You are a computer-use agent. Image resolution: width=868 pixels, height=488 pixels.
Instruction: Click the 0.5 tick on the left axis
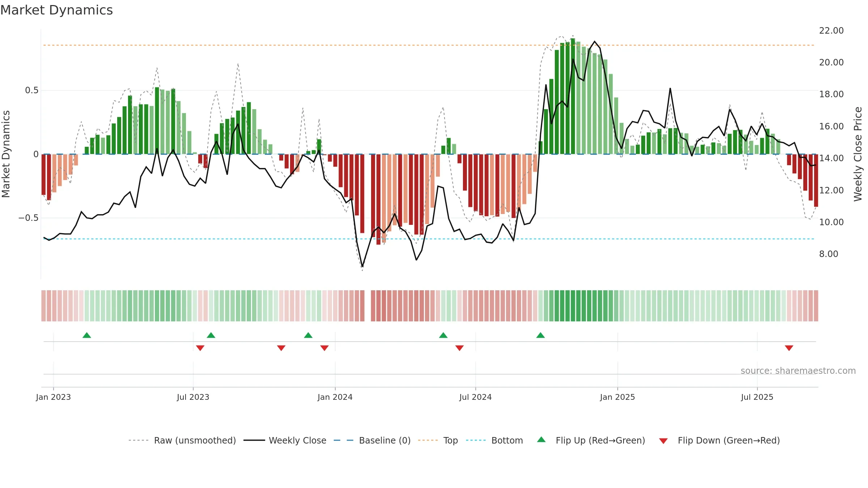click(32, 90)
